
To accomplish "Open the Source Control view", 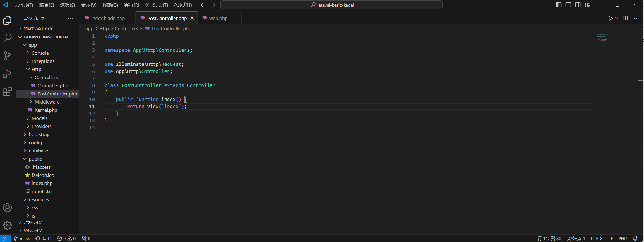I will 7,56.
